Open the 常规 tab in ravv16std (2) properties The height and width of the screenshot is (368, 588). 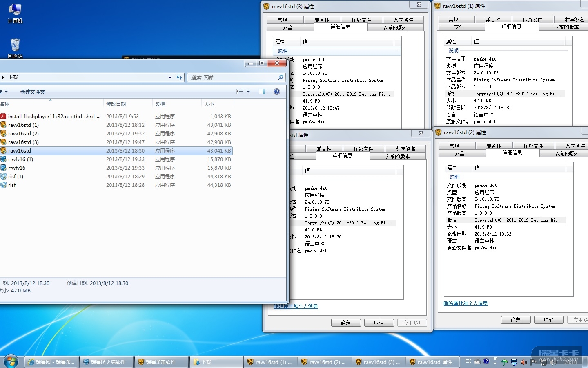[x=454, y=146]
